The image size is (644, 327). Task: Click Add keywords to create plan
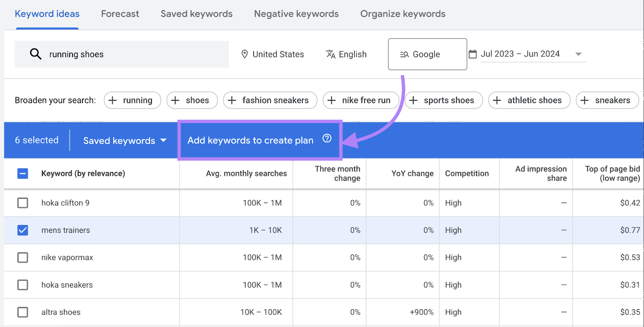250,140
